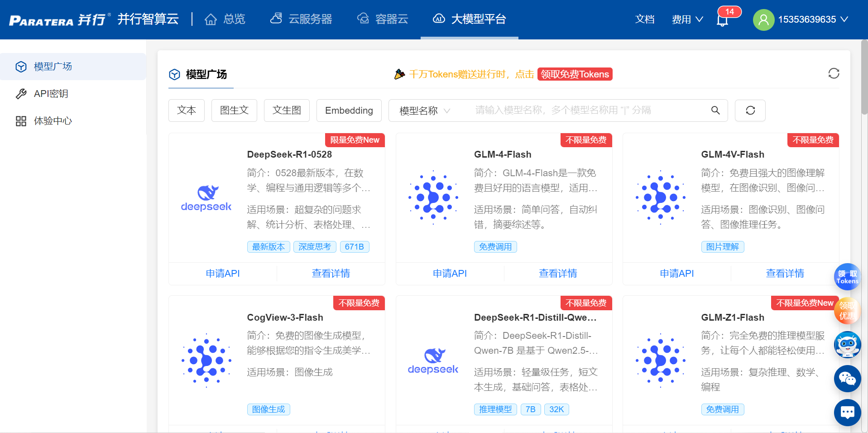Click the green user avatar icon
Image resolution: width=868 pixels, height=433 pixels.
[x=763, y=20]
